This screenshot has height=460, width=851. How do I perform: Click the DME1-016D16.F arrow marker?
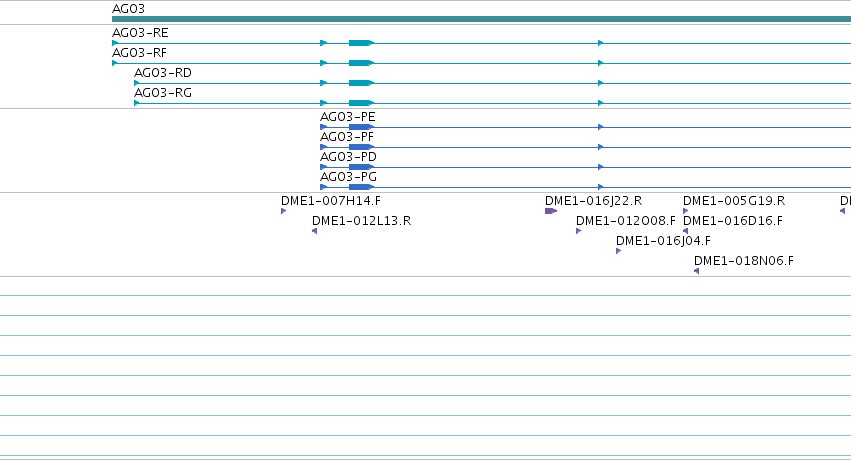click(x=685, y=231)
